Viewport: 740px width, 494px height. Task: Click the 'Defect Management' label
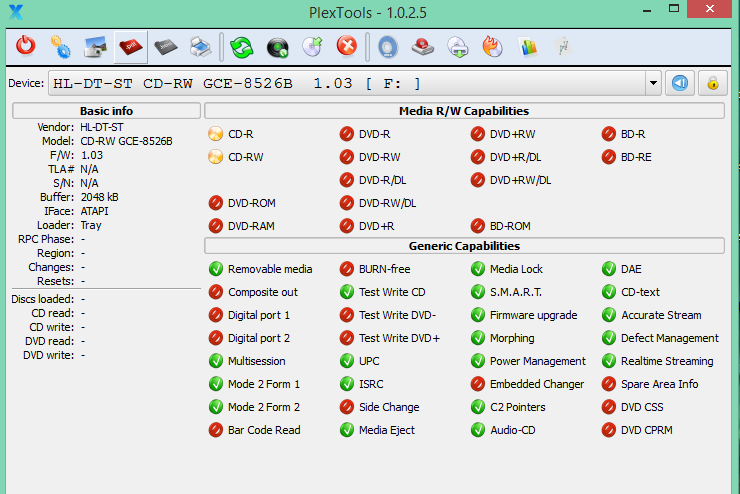tap(670, 338)
